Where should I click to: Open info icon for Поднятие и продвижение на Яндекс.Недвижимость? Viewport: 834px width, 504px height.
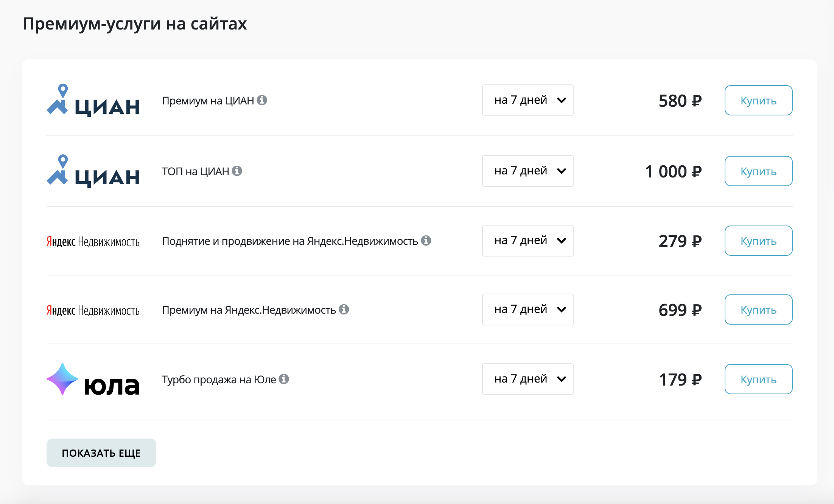[426, 241]
